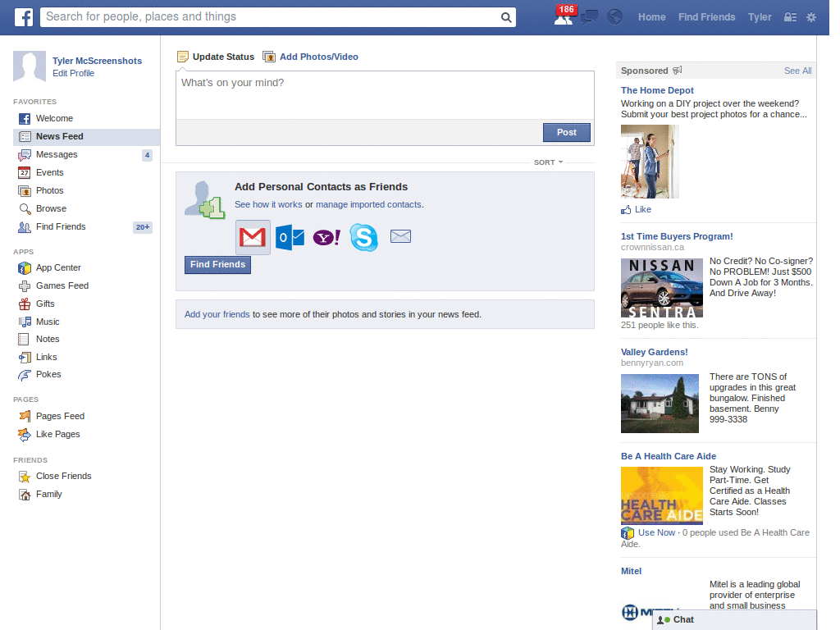Open Valley Gardens ad title

[654, 352]
